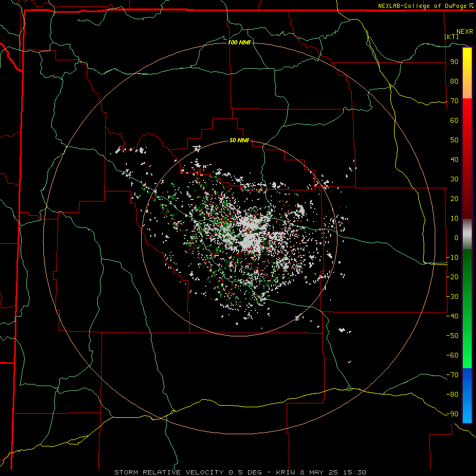The width and height of the screenshot is (476, 476).
Task: Click the NEXR label above the scale
Action: [464, 32]
